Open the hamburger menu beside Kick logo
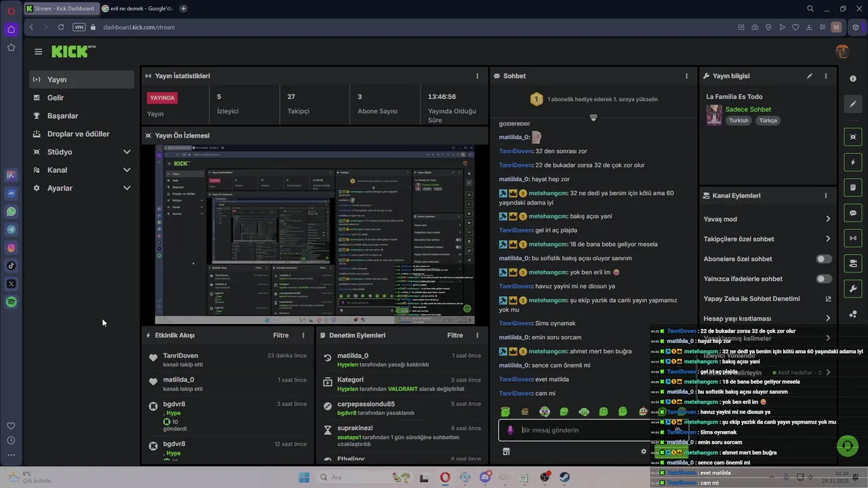Screen dimensions: 868x488 pyautogui.click(x=38, y=52)
